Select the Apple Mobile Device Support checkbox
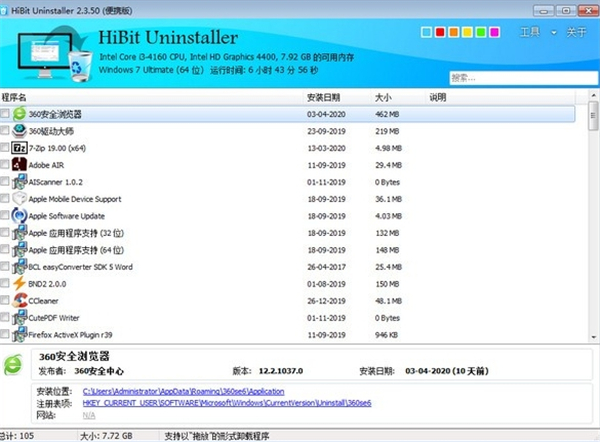Viewport: 600px width, 442px height. point(5,198)
